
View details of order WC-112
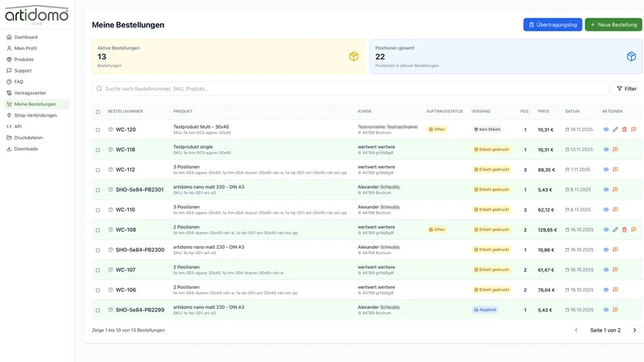(x=606, y=170)
